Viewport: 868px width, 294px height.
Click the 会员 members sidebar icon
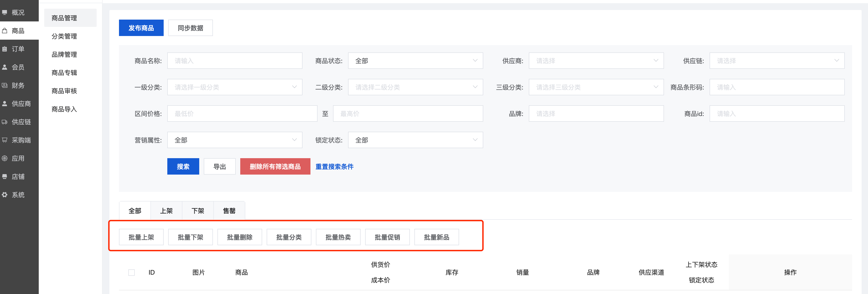coord(5,67)
